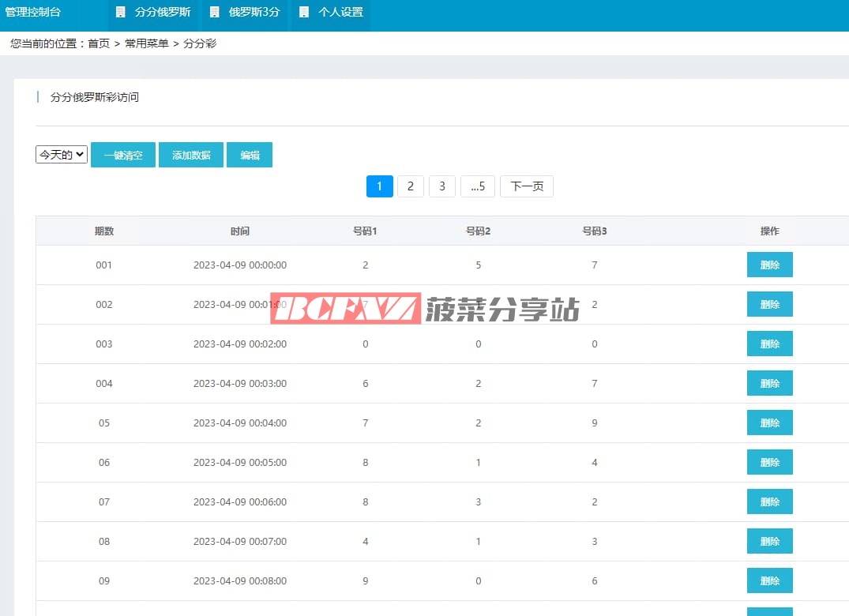Open the 今天的 date filter dropdown

click(62, 155)
